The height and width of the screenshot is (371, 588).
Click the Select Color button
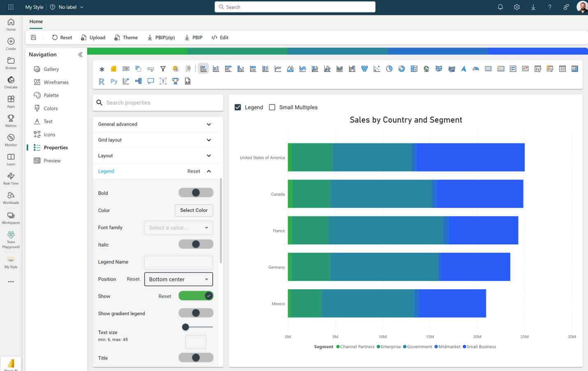pos(194,210)
